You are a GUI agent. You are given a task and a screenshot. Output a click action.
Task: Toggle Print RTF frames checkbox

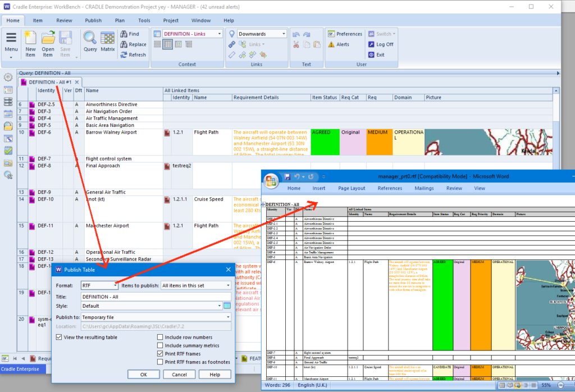(160, 354)
